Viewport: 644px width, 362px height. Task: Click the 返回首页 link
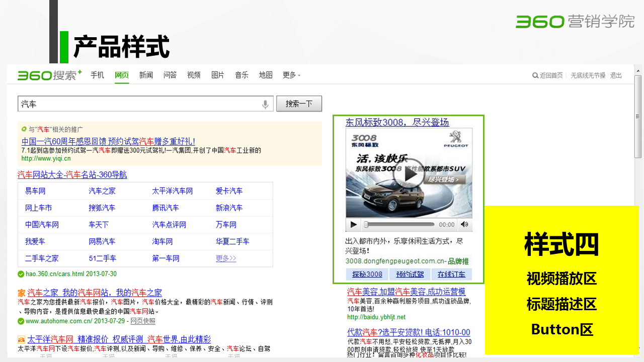(x=551, y=75)
